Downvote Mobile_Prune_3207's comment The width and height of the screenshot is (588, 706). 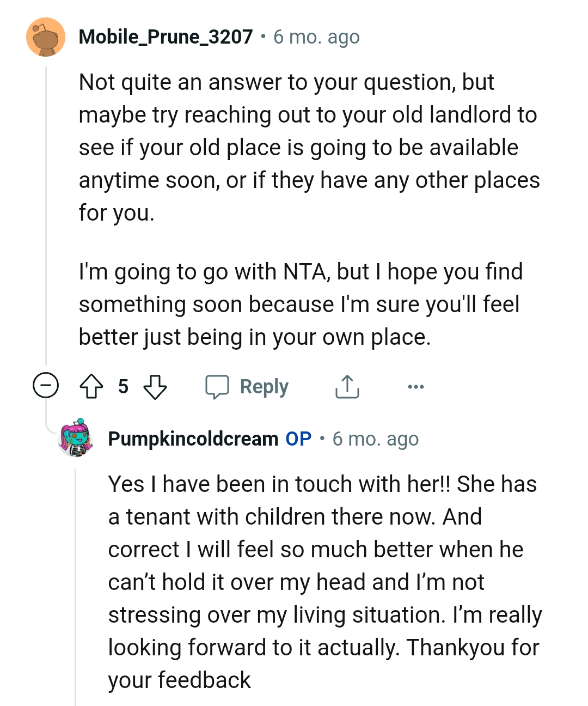click(x=155, y=387)
